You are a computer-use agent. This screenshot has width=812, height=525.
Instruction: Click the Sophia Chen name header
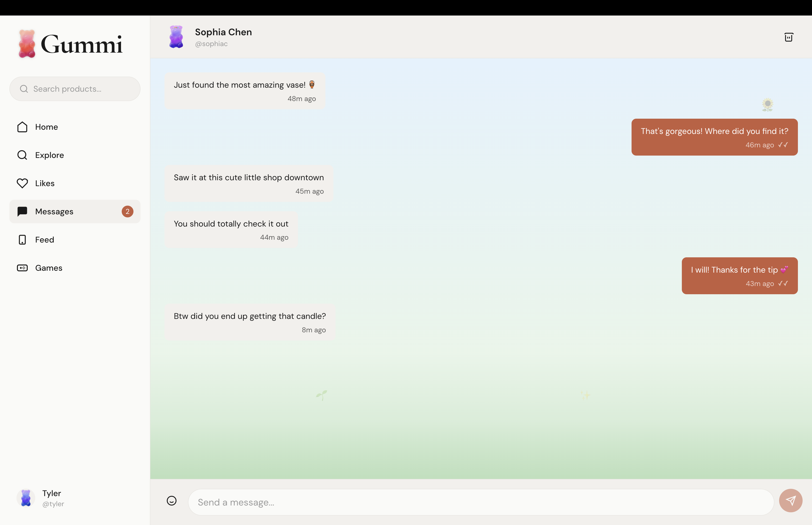(x=223, y=32)
